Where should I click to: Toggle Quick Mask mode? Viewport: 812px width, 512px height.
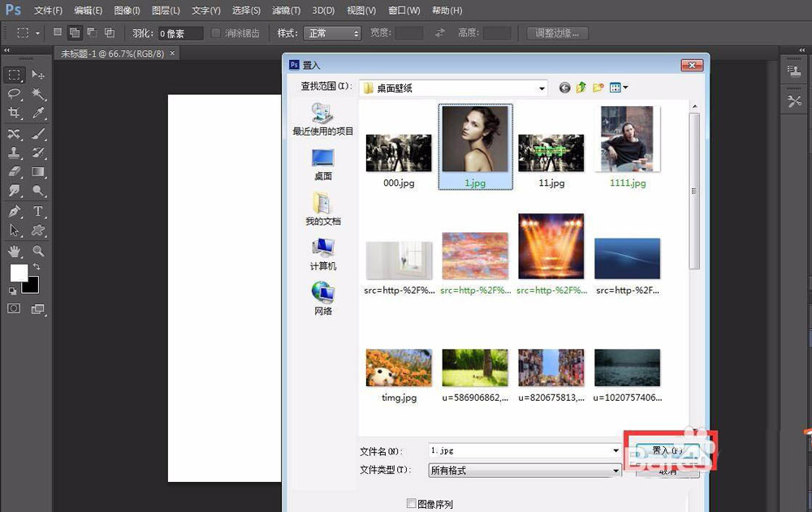(x=14, y=308)
